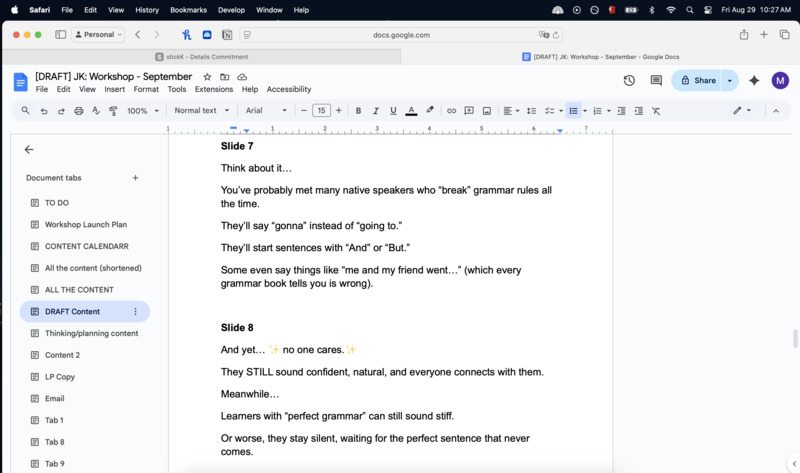The image size is (800, 473).
Task: Decrease indent
Action: tap(621, 111)
